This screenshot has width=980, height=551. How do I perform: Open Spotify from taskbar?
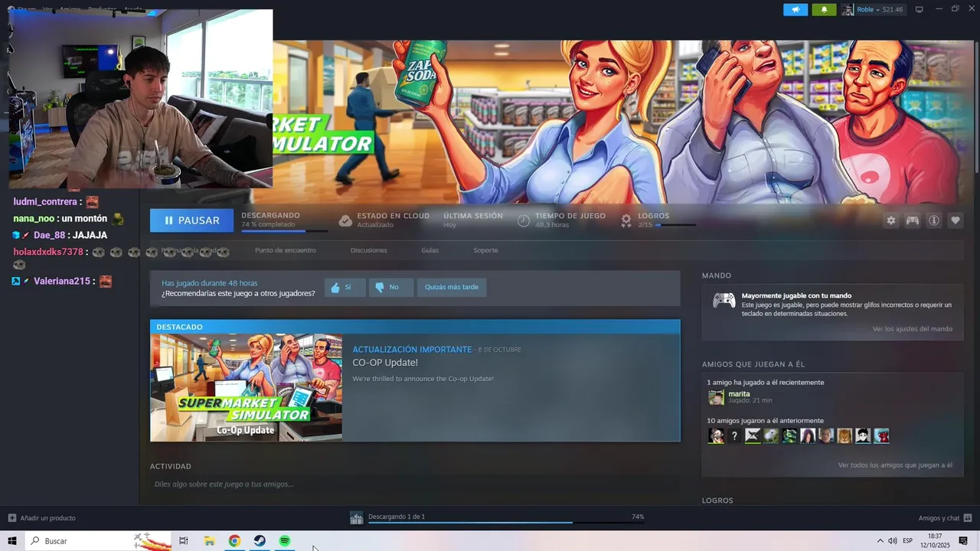[285, 541]
